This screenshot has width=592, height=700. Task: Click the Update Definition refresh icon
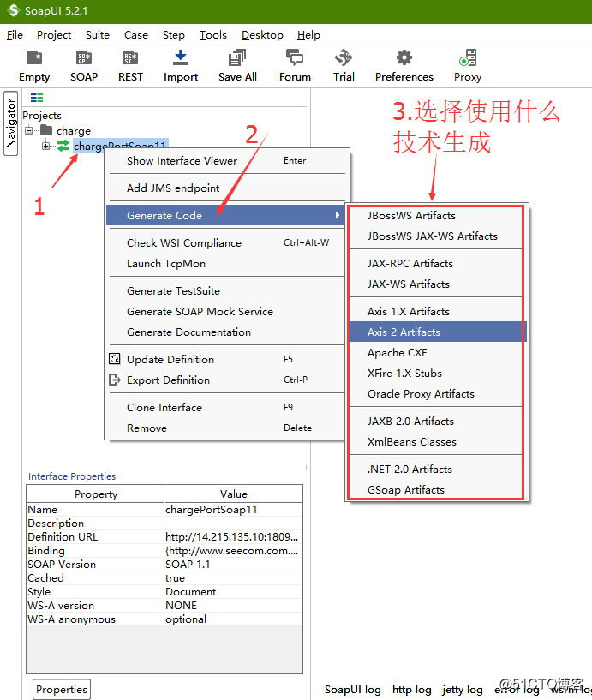pyautogui.click(x=115, y=359)
